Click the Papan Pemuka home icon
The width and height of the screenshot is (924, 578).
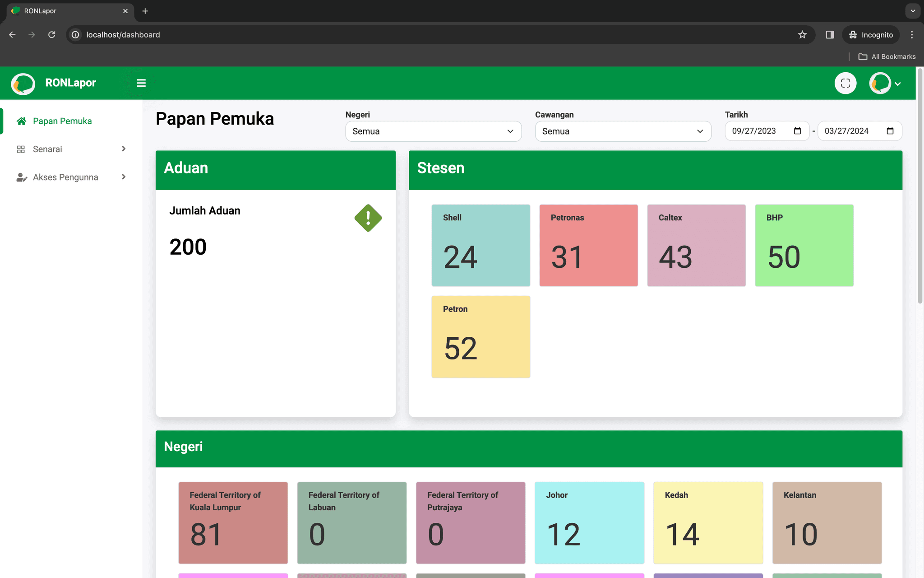(x=21, y=121)
